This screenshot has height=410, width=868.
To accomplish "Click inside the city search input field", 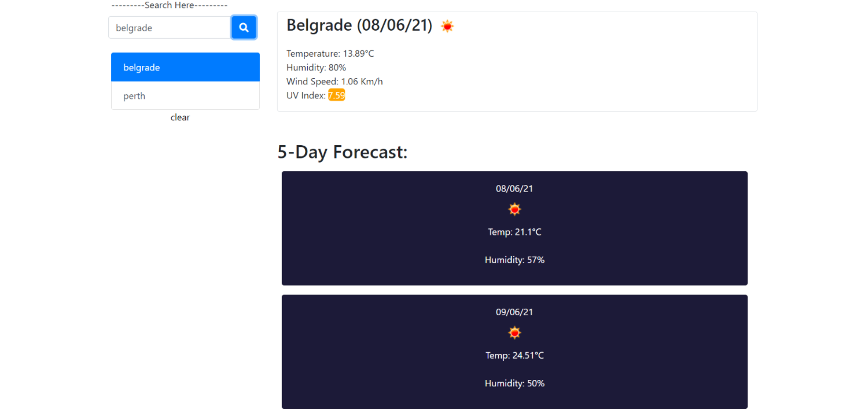I will (x=168, y=27).
